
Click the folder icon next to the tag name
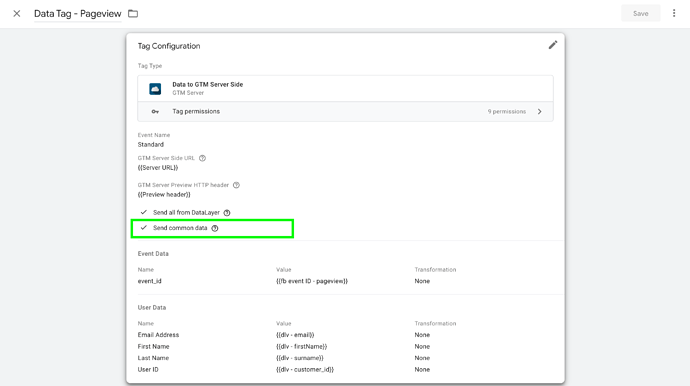click(133, 14)
